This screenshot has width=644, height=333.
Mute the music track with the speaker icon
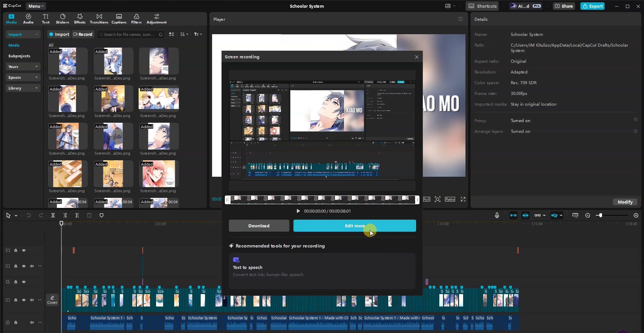pos(32,322)
